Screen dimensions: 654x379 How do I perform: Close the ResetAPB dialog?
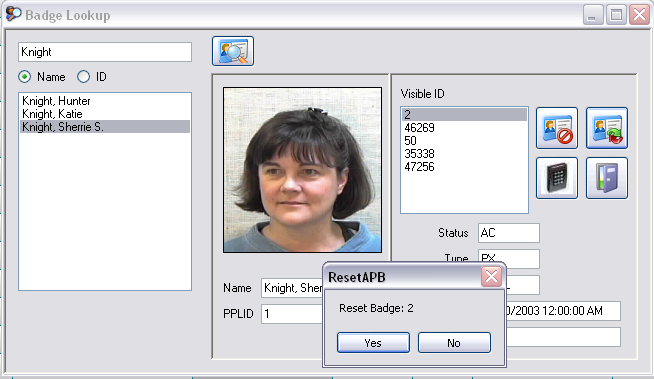pos(491,276)
